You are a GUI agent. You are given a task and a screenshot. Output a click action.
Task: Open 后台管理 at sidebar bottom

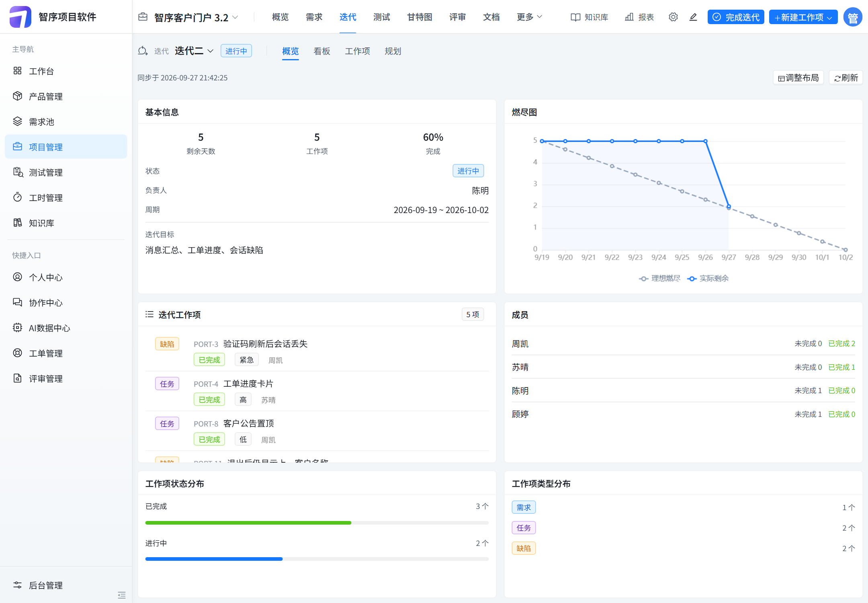pos(66,585)
